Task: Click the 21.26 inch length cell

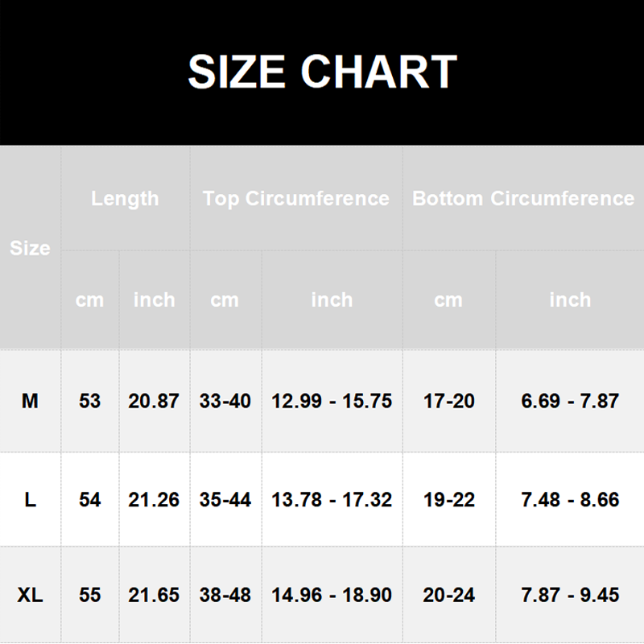Action: [x=154, y=500]
